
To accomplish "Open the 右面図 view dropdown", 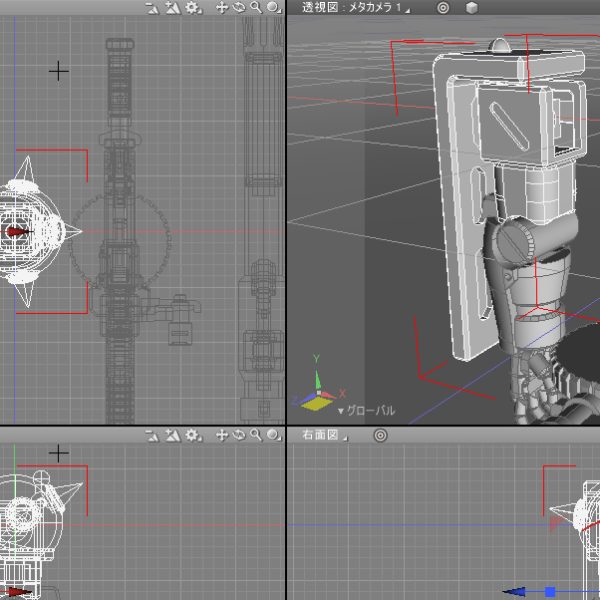I will 325,435.
